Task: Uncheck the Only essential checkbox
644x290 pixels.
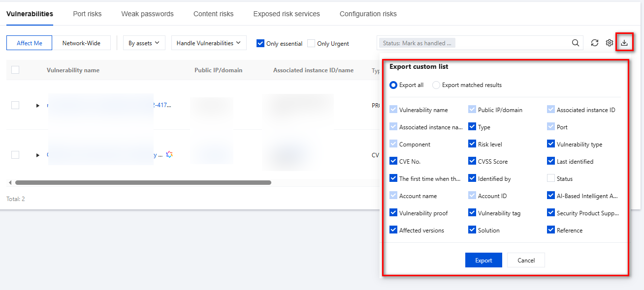Action: pyautogui.click(x=260, y=43)
